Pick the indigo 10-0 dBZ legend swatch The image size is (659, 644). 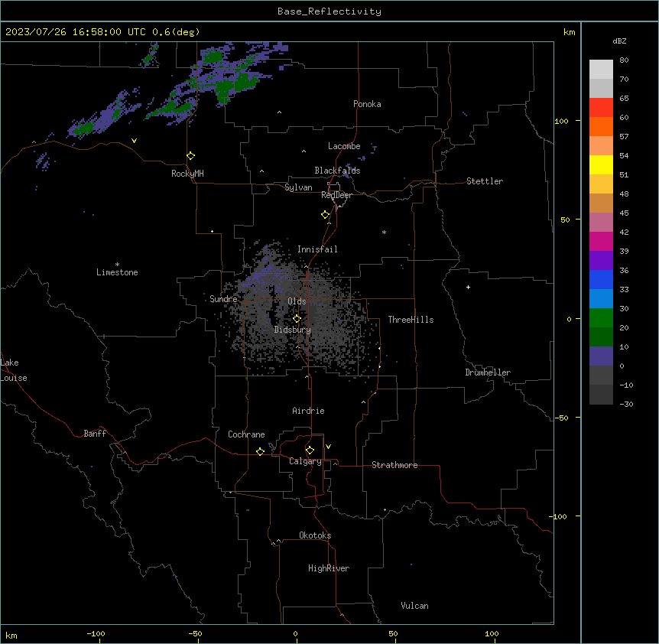601,356
